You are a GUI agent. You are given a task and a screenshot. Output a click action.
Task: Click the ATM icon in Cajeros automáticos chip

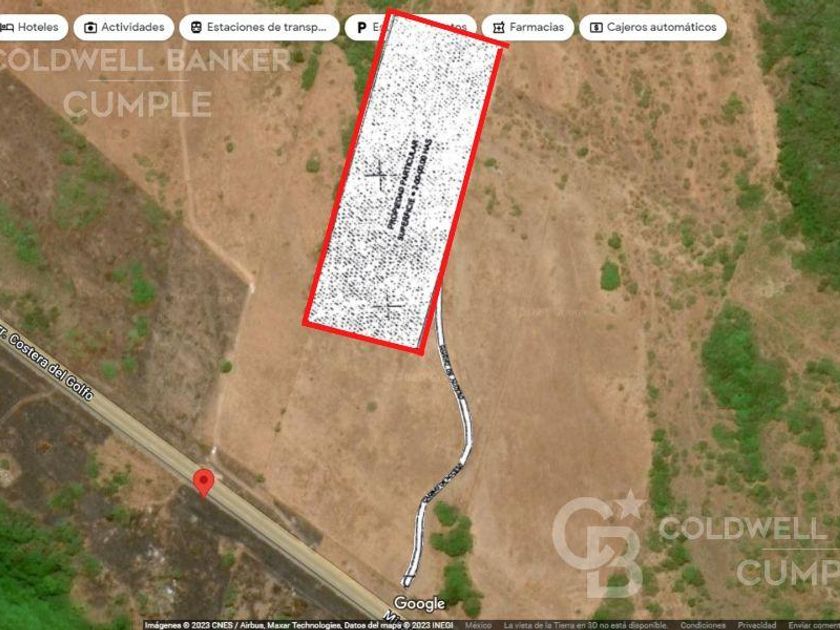596,27
